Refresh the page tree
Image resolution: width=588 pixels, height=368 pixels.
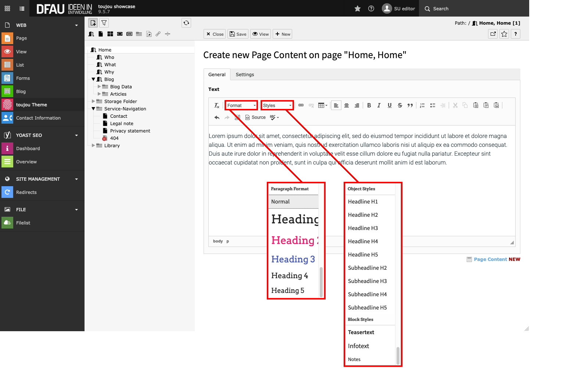[186, 23]
